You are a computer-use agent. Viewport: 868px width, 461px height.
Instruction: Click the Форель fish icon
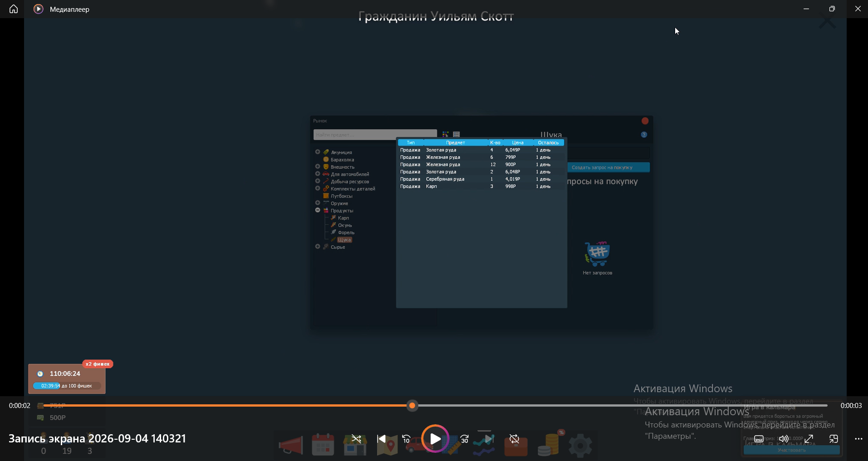click(x=333, y=232)
